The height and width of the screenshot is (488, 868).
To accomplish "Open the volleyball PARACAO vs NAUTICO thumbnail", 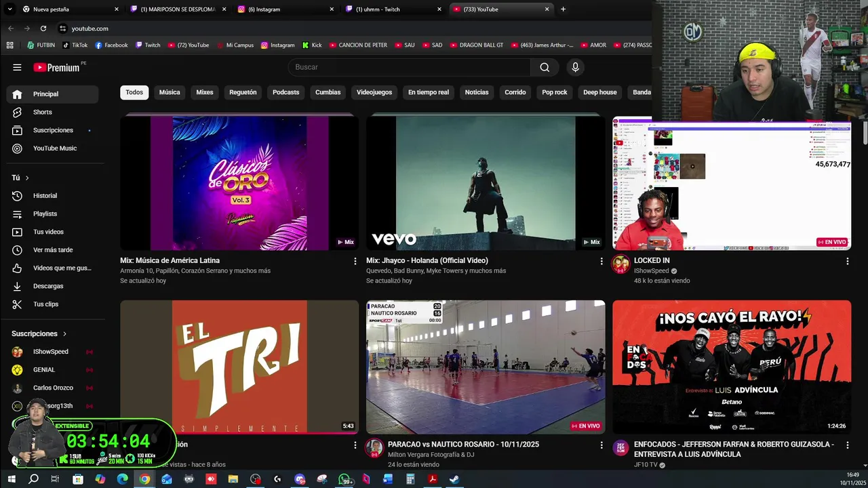I will click(x=486, y=367).
